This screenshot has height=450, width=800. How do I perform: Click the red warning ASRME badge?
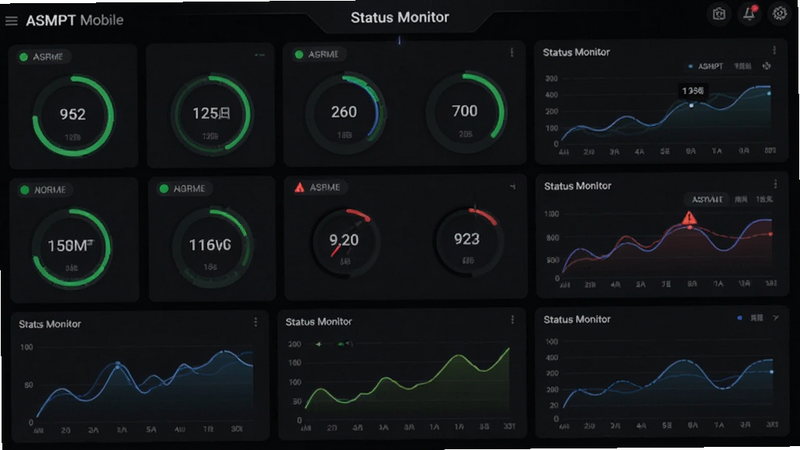tap(318, 187)
